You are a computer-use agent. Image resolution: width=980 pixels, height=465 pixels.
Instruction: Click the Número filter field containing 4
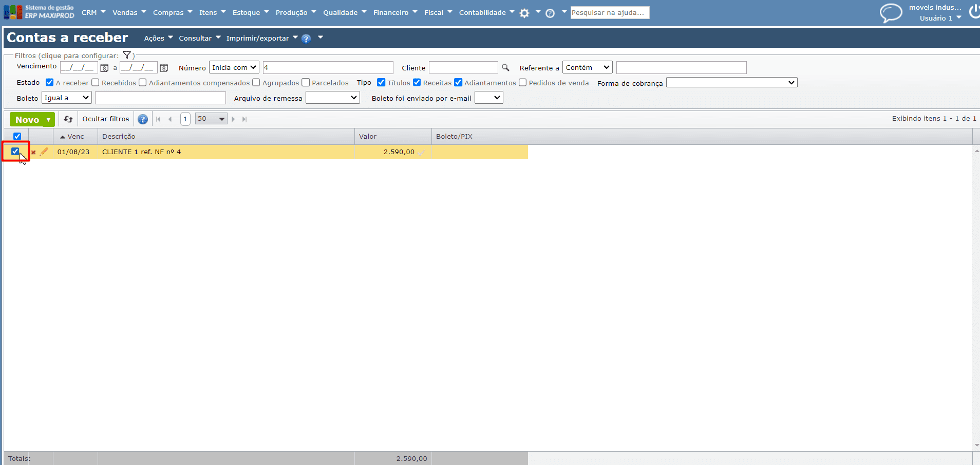[x=328, y=67]
